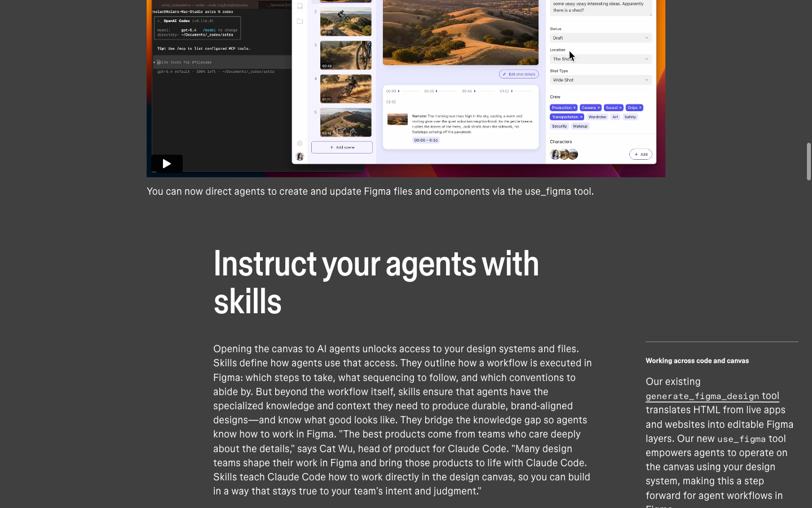Click the page's vertical scrollbar thumb
The image size is (812, 508).
pos(809,161)
